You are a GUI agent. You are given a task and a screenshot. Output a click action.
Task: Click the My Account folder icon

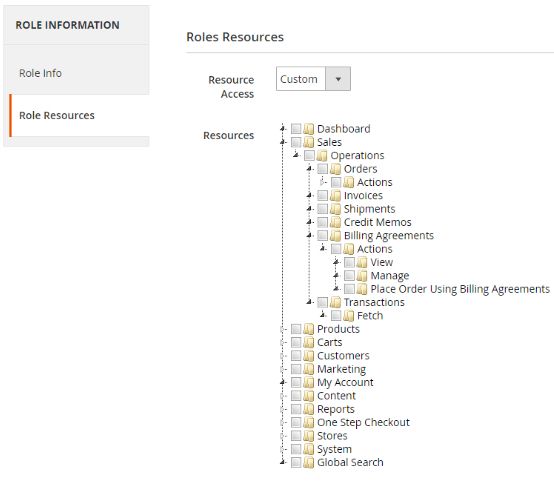click(308, 383)
